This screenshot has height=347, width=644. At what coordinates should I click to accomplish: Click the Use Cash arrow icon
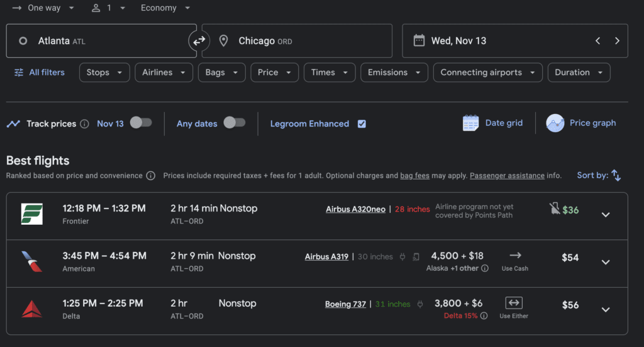[515, 255]
